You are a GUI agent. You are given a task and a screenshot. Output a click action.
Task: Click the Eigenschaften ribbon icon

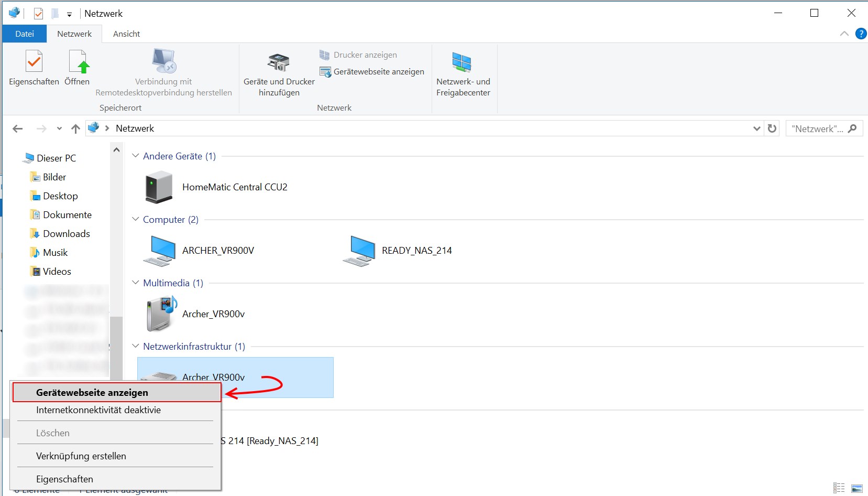[34, 61]
